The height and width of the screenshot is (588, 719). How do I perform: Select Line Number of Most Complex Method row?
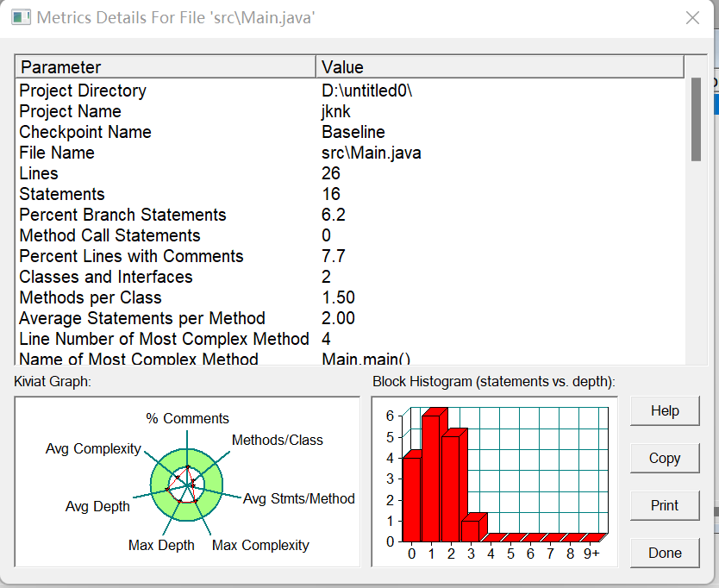[352, 339]
